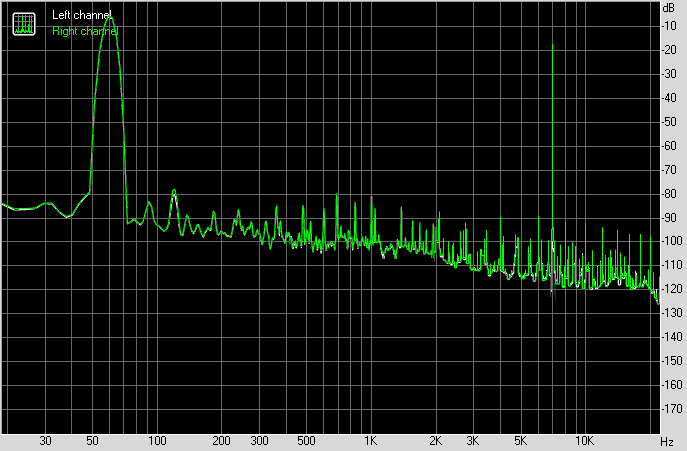Click the -10 dB scale label
Screen dimensions: 687x451
tap(669, 26)
